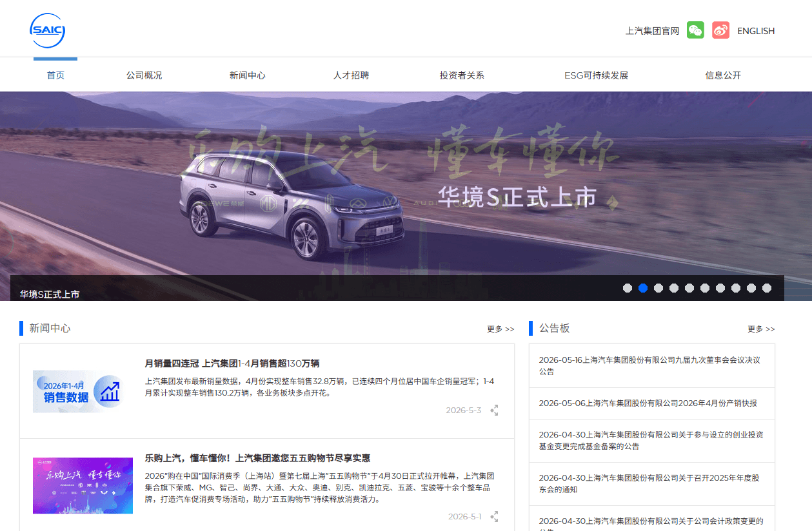Viewport: 812px width, 531px height.
Task: Select the fourth carousel dot
Action: tap(674, 288)
